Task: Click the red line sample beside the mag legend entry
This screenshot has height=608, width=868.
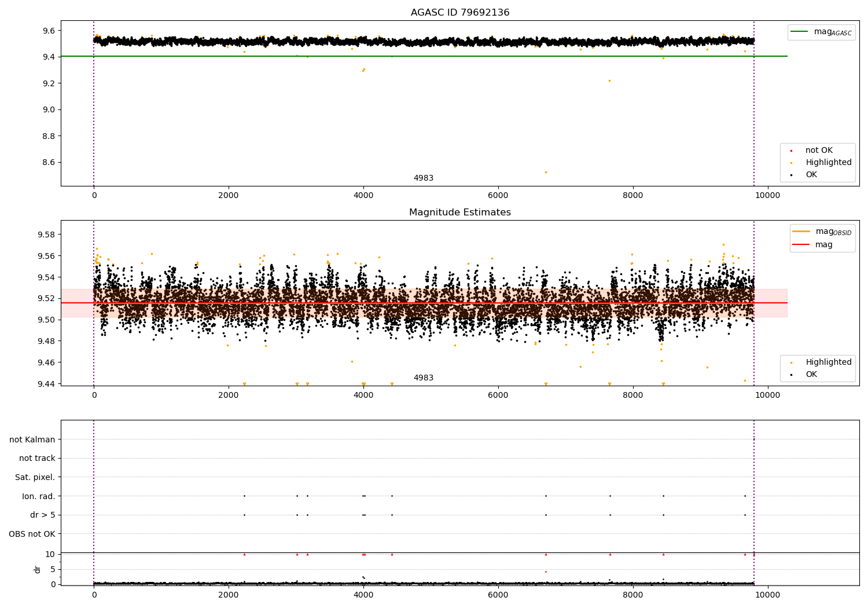Action: [x=801, y=245]
